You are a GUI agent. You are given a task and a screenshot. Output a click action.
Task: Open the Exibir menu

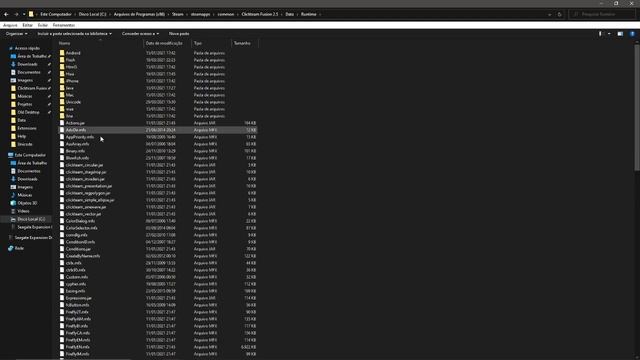coord(42,25)
